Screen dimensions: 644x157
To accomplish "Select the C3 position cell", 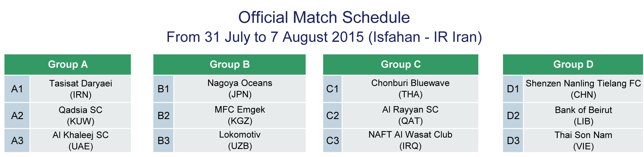I will pyautogui.click(x=332, y=140).
